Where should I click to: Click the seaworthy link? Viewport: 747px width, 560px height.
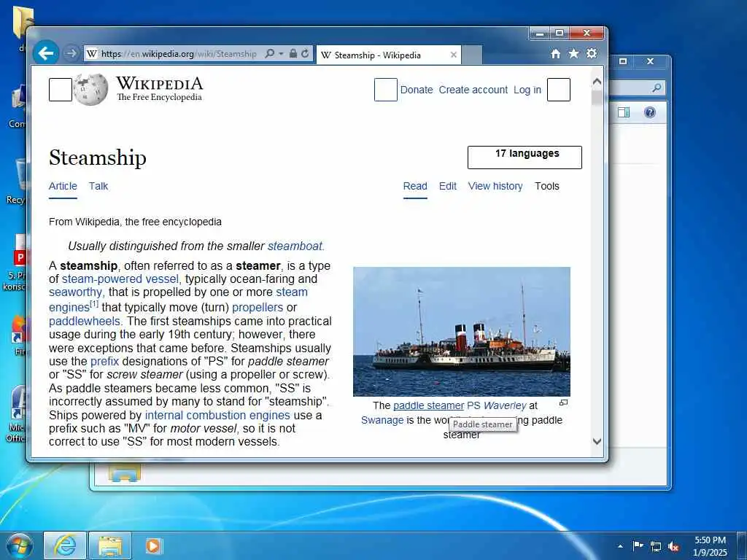(76, 292)
